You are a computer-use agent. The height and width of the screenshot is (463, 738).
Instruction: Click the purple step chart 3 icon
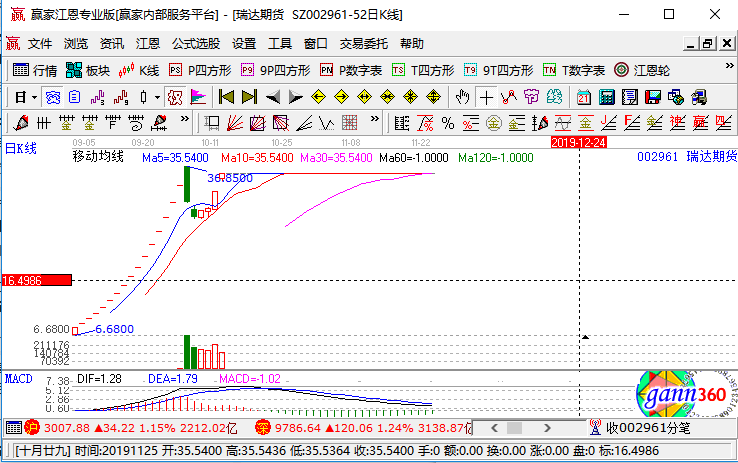(97, 97)
